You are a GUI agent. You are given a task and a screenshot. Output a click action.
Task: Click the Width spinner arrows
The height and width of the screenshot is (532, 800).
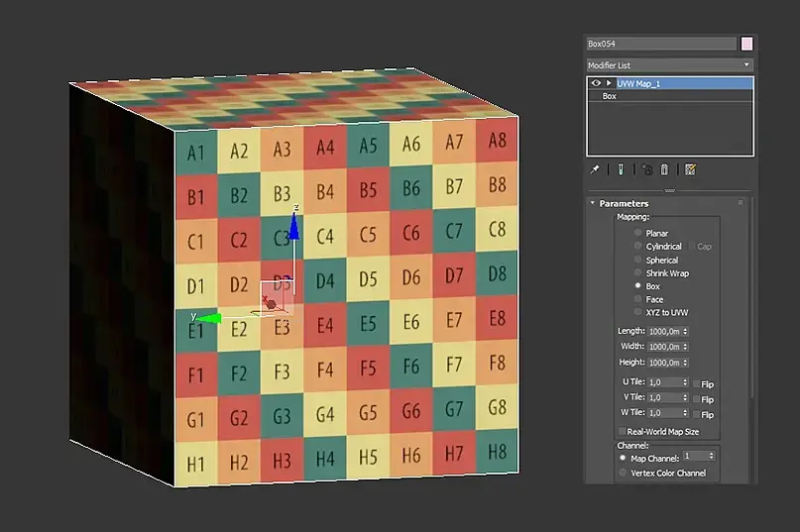coord(685,347)
